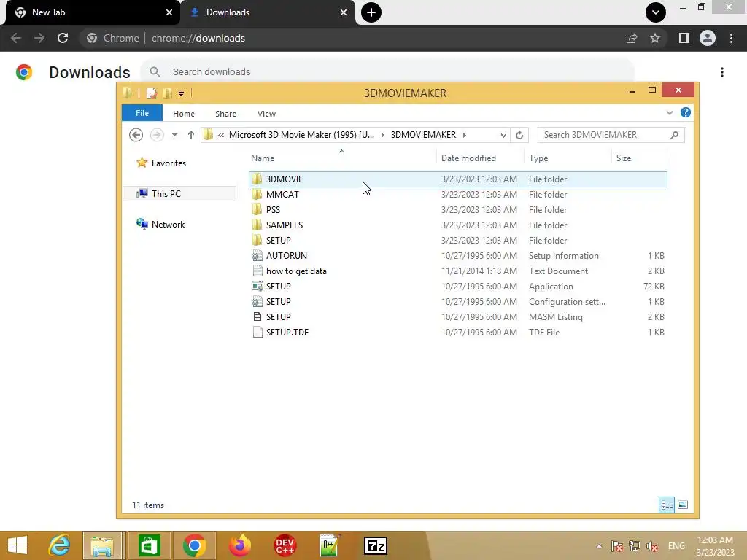The width and height of the screenshot is (747, 560).
Task: Switch to the details view layout
Action: click(x=667, y=505)
